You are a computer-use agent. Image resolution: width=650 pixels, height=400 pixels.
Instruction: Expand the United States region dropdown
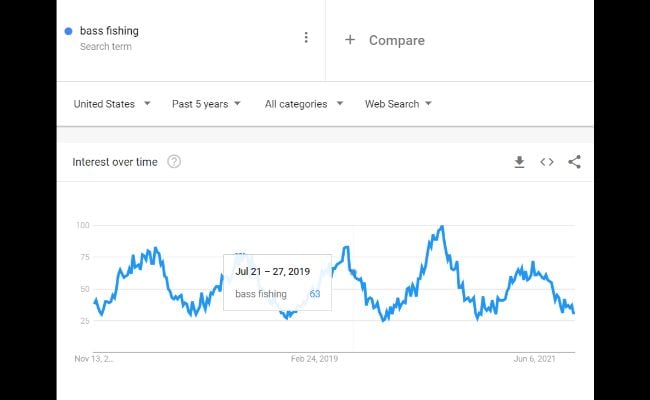click(x=112, y=104)
